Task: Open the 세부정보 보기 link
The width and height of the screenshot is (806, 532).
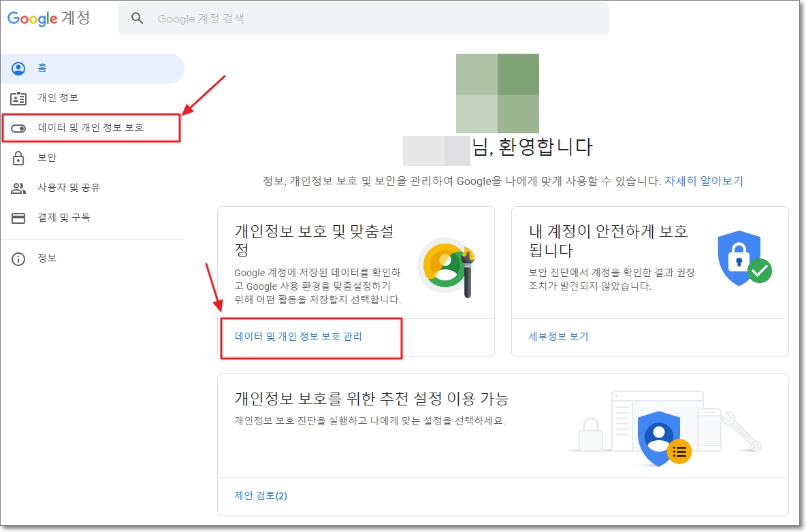Action: (558, 336)
